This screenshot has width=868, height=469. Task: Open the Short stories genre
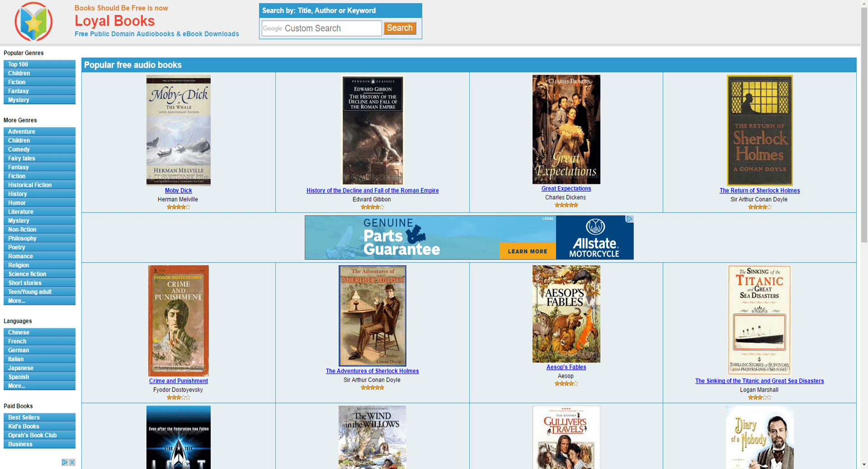coord(39,283)
